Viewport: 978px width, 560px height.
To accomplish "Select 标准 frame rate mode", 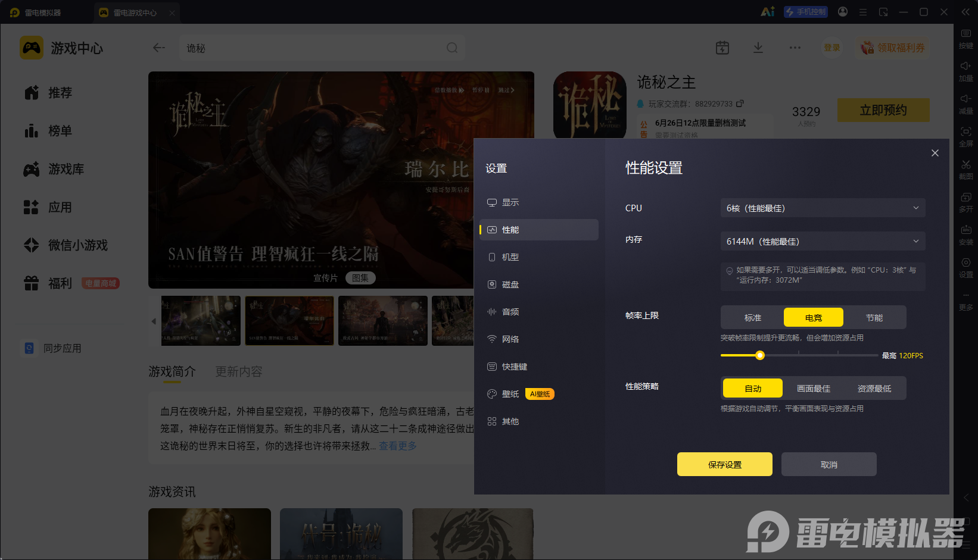I will coord(753,318).
